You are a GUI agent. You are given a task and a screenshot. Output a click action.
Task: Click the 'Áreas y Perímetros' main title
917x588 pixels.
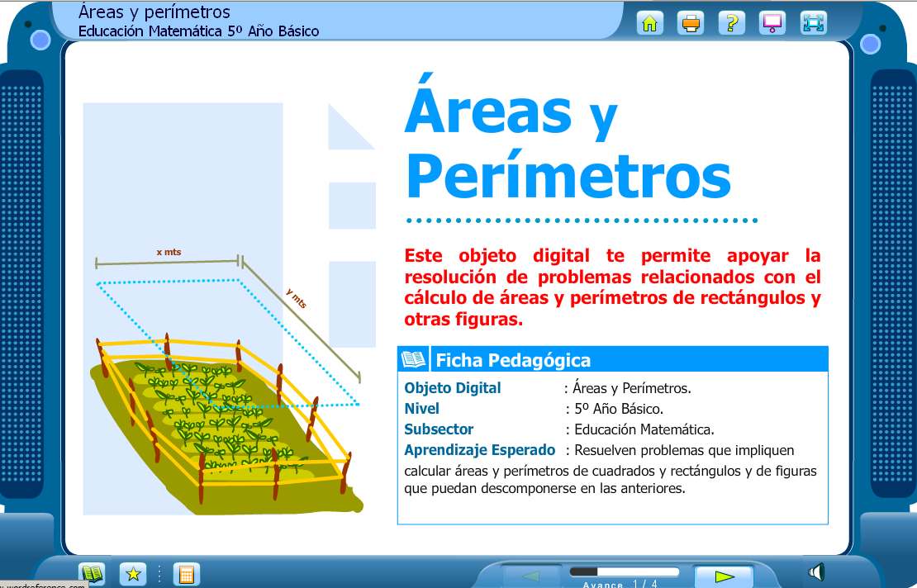(x=568, y=142)
